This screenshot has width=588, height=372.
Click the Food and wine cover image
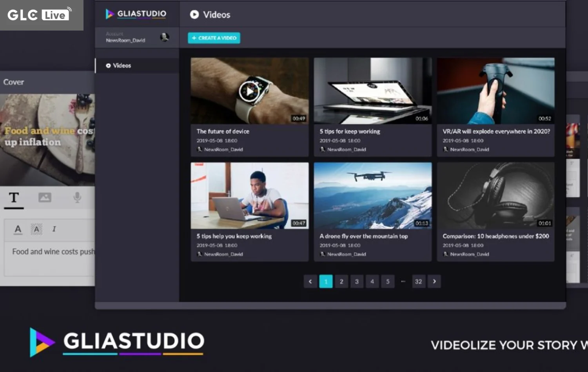[47, 140]
